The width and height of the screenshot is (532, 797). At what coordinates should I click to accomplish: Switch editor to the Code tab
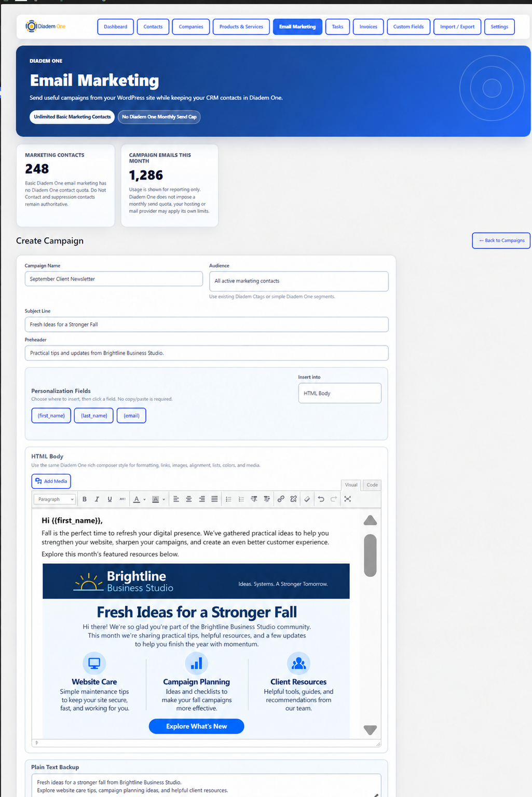[x=372, y=485]
